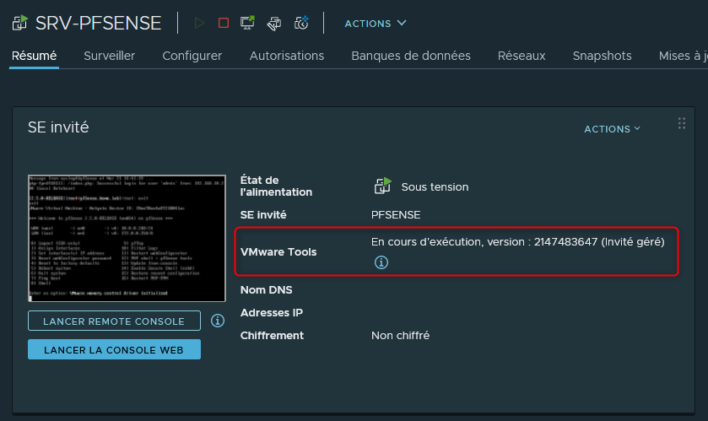
Task: Click the info icon under VMware Tools status
Action: pos(380,263)
